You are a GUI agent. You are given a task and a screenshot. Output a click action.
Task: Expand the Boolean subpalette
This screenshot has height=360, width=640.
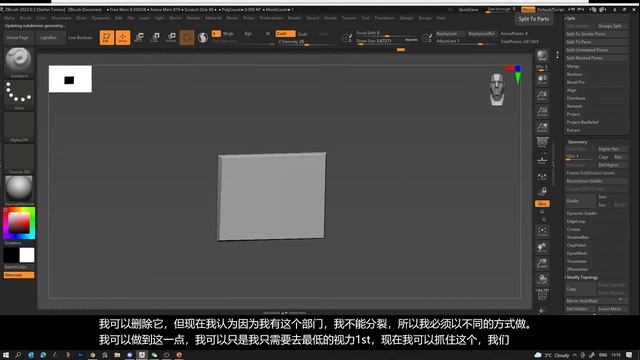pyautogui.click(x=575, y=74)
